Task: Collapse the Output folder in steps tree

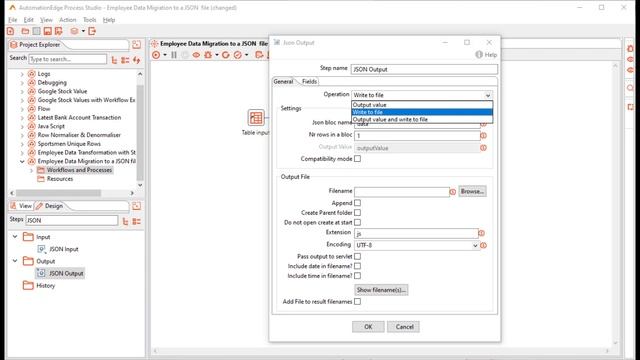Action: point(15,261)
